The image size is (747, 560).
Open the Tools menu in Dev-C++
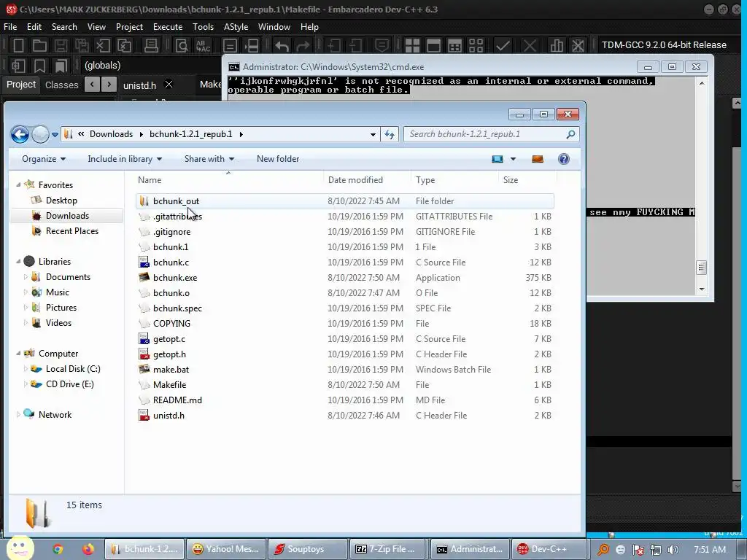[203, 27]
